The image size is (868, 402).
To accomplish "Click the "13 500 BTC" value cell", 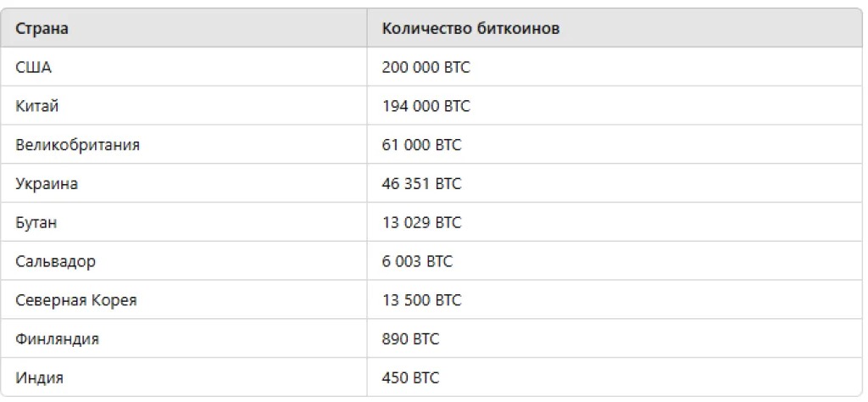I will pyautogui.click(x=422, y=300).
